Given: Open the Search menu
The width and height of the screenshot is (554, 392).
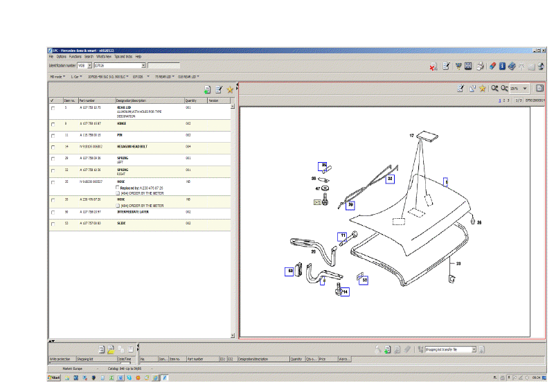Looking at the screenshot, I should click(x=89, y=56).
